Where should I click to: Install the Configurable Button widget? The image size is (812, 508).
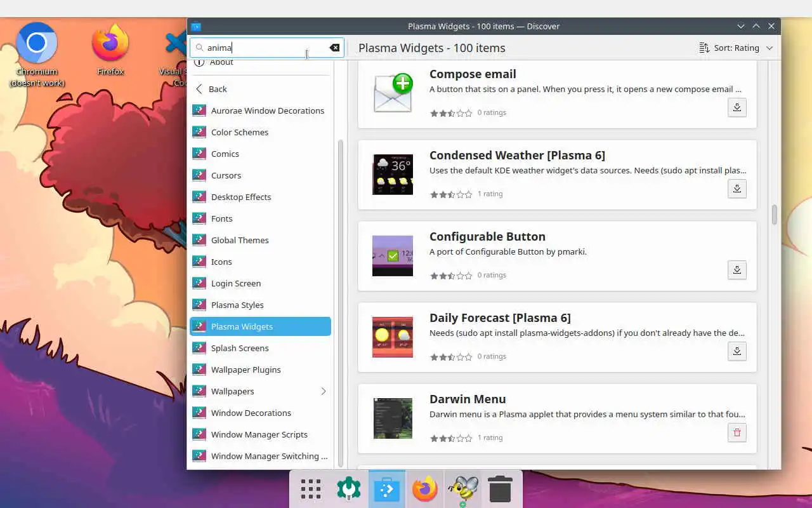click(x=737, y=270)
